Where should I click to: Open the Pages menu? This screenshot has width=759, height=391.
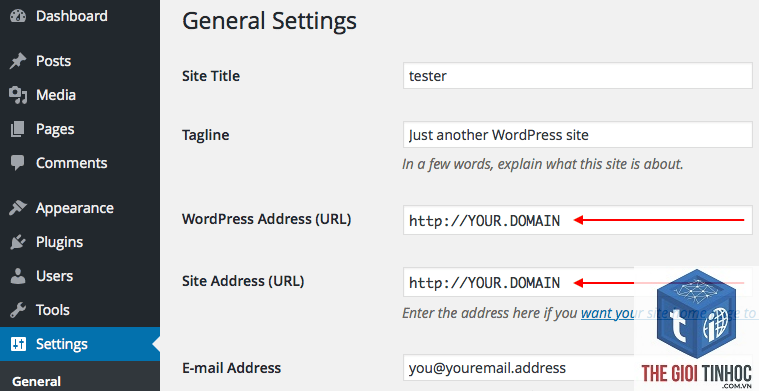pos(55,129)
